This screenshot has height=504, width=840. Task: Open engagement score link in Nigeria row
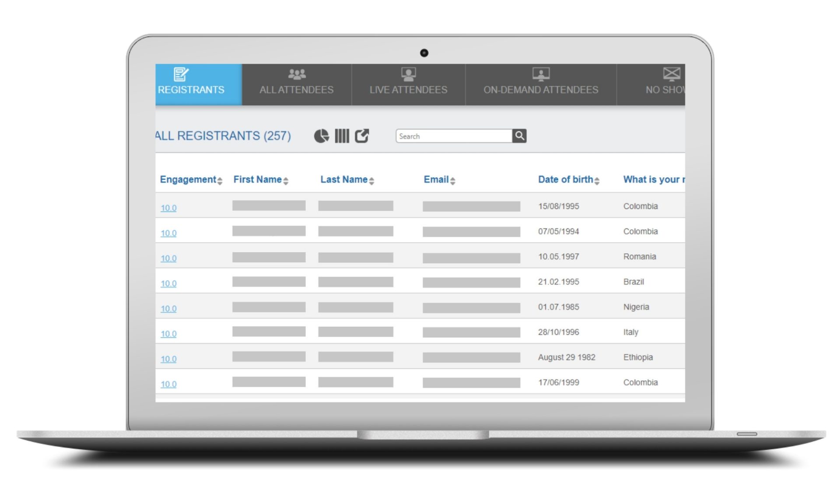168,308
